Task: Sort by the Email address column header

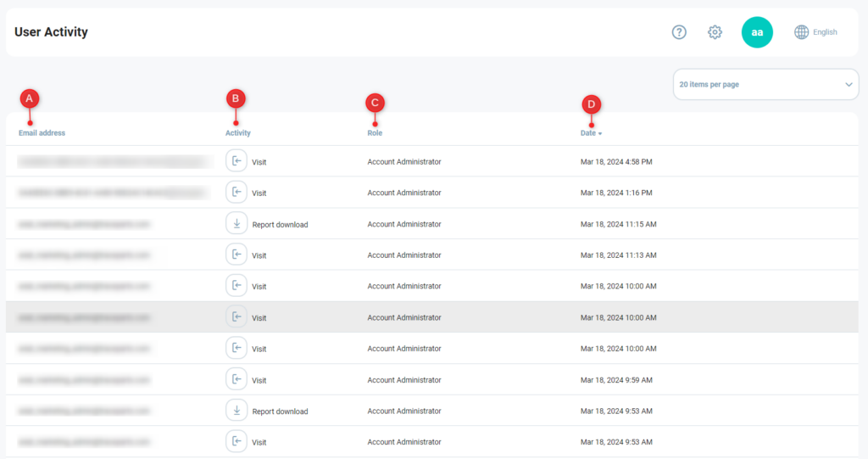Action: point(42,133)
